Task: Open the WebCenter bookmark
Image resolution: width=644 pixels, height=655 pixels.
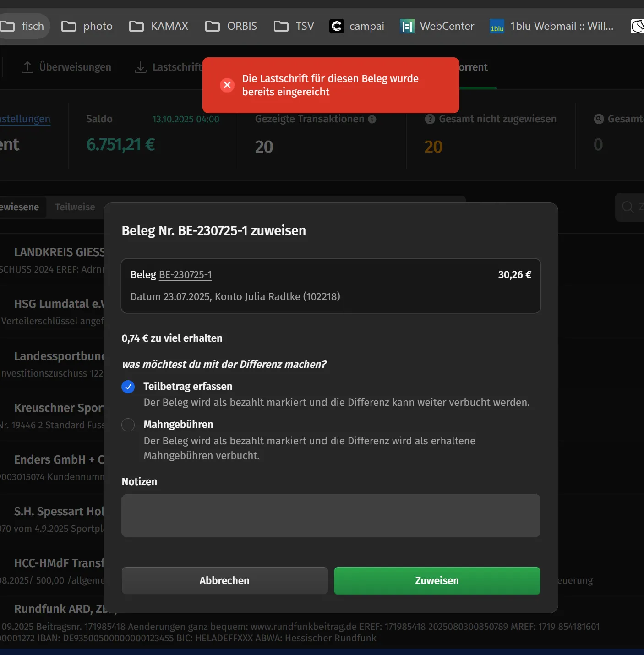Action: point(437,26)
